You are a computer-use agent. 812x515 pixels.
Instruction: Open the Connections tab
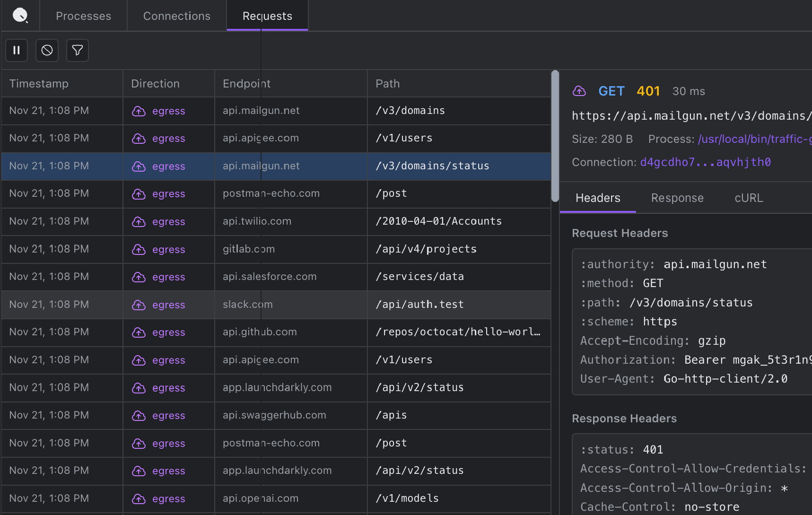tap(176, 16)
